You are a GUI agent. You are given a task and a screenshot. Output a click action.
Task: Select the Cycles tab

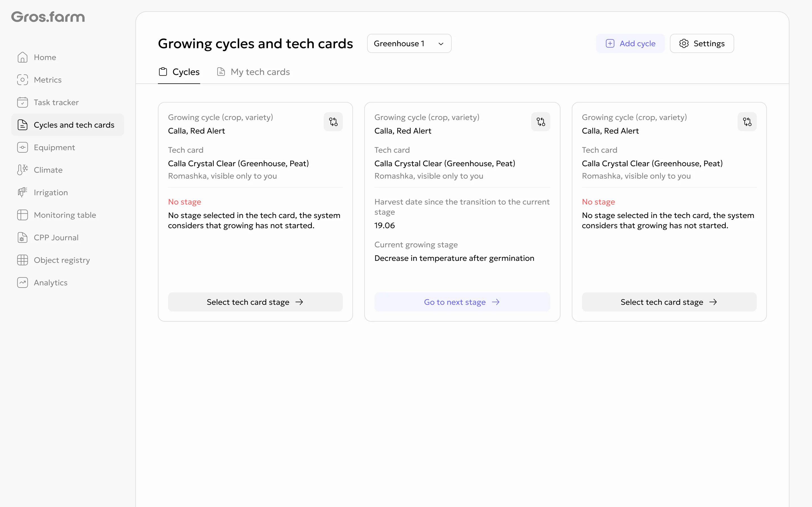[179, 72]
